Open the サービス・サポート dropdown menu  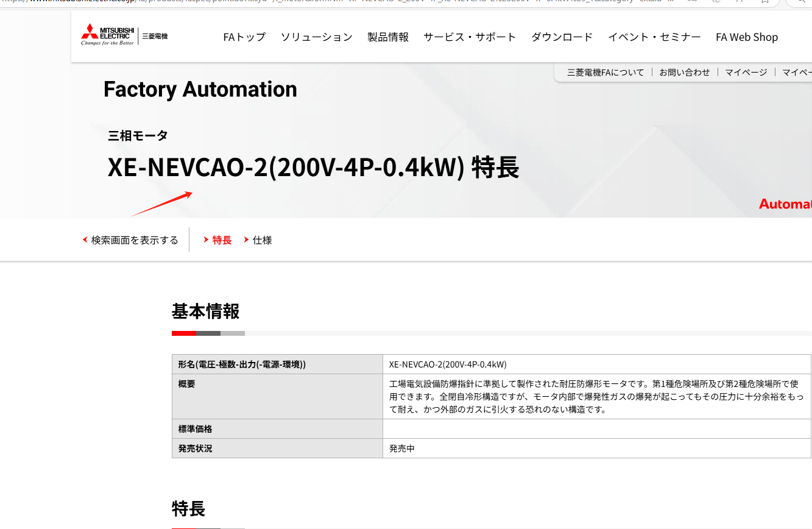470,37
